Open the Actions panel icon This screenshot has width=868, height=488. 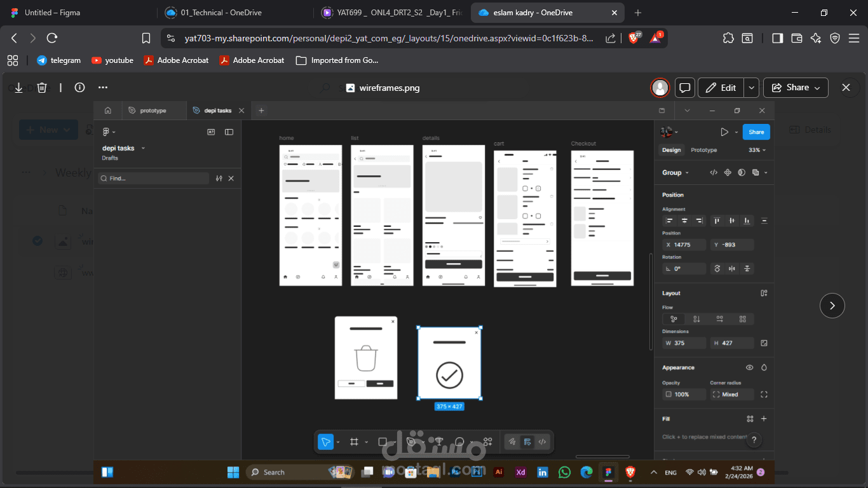(487, 442)
